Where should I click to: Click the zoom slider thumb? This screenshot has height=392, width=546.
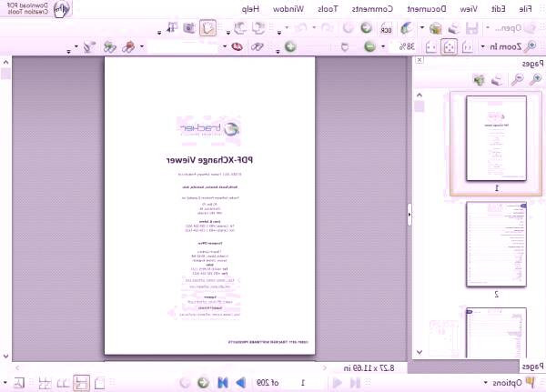344,46
